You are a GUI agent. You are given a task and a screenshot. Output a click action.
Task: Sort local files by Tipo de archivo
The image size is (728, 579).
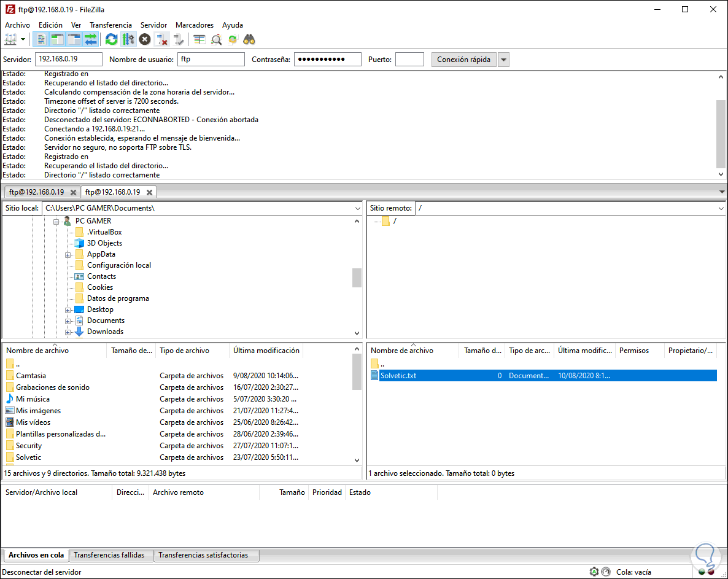[x=192, y=351]
